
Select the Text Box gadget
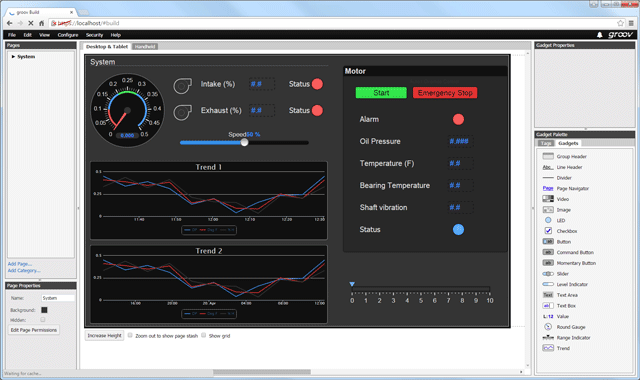click(x=559, y=305)
